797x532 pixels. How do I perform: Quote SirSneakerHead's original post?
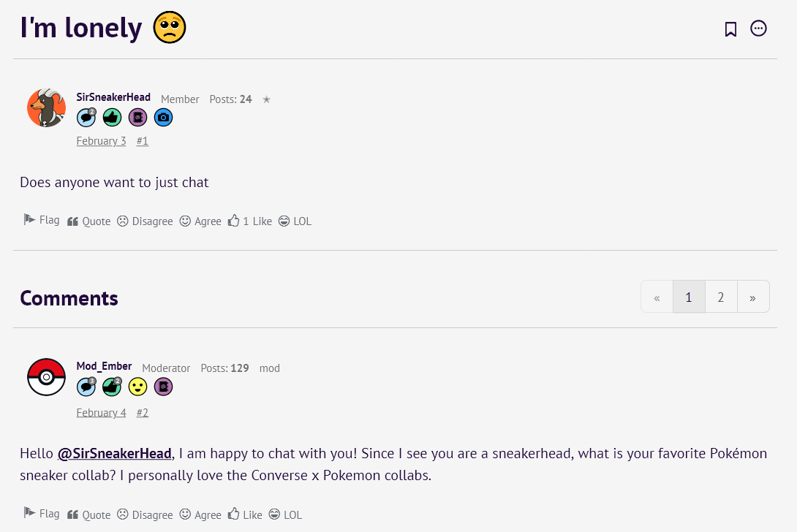(x=88, y=221)
